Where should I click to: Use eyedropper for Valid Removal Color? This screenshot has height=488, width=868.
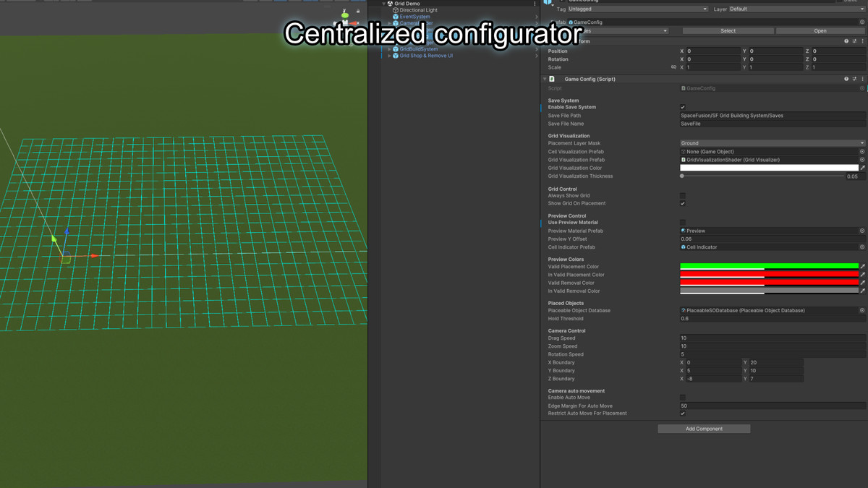pos(862,283)
